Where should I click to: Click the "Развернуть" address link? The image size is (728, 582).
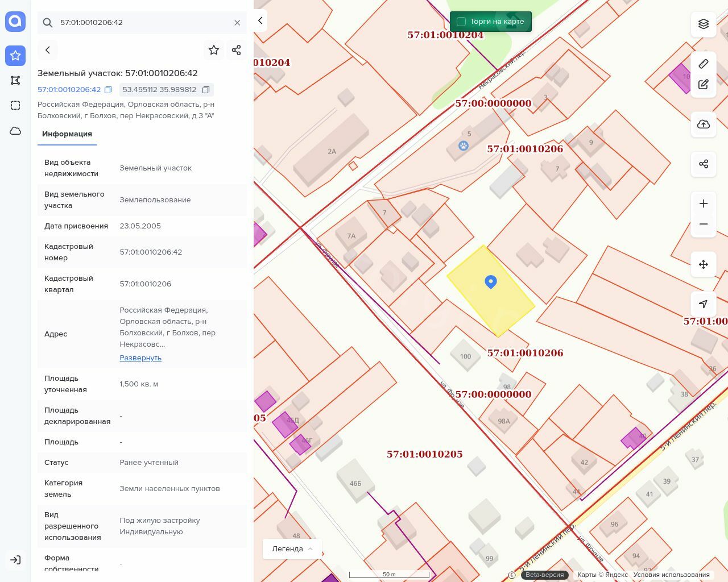click(140, 358)
